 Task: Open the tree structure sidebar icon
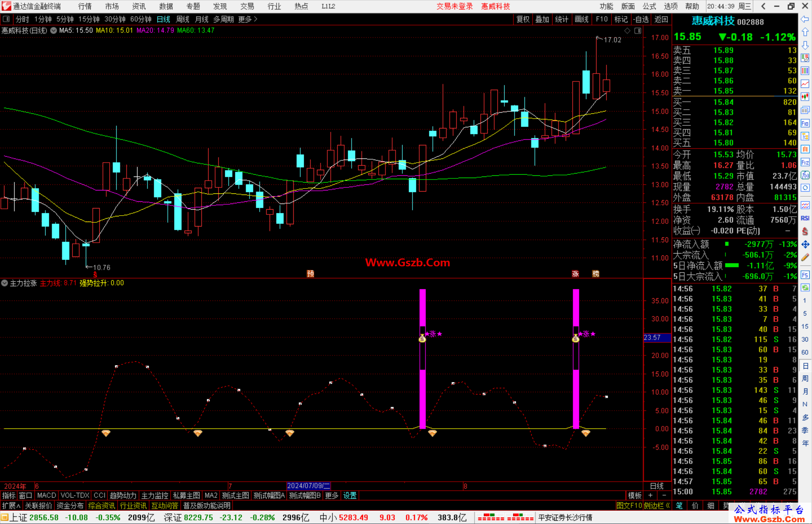[x=805, y=136]
